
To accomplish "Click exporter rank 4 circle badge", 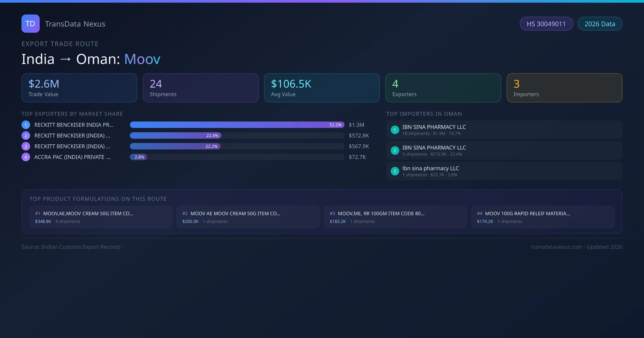I will click(x=25, y=157).
